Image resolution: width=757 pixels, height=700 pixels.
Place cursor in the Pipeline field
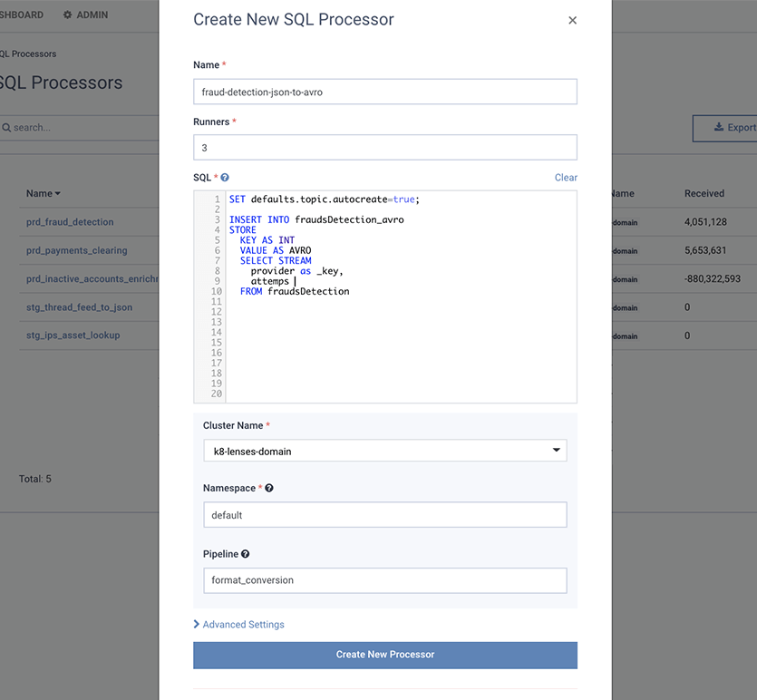pyautogui.click(x=384, y=580)
